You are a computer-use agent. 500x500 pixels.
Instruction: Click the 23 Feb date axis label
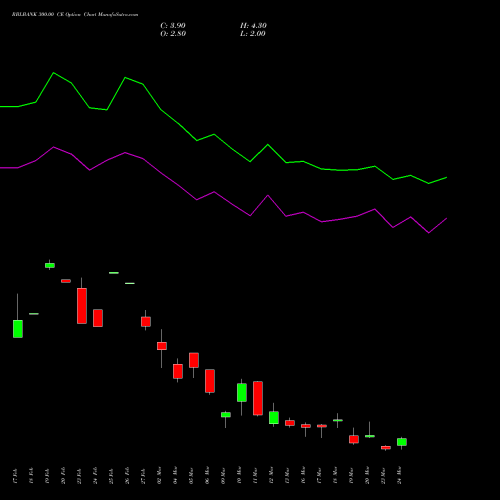coord(80,476)
